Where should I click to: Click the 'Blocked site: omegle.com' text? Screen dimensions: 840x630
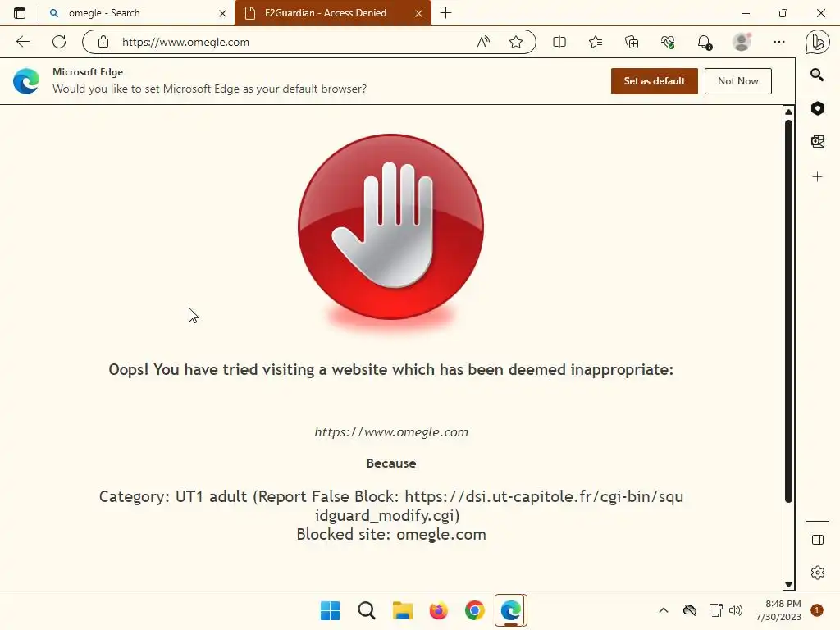pyautogui.click(x=391, y=535)
